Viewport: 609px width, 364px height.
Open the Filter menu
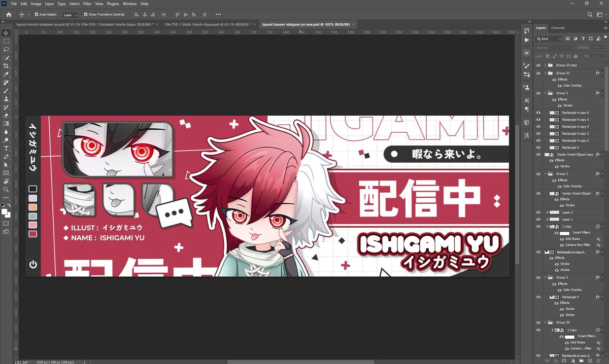point(87,4)
